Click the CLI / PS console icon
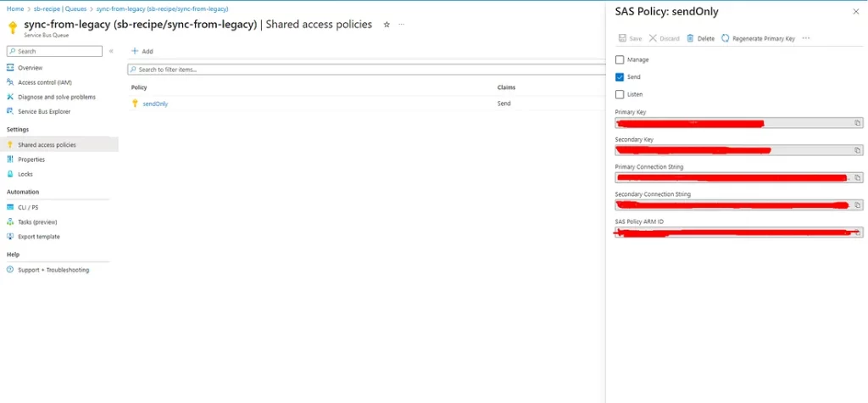The height and width of the screenshot is (403, 868). click(x=10, y=207)
